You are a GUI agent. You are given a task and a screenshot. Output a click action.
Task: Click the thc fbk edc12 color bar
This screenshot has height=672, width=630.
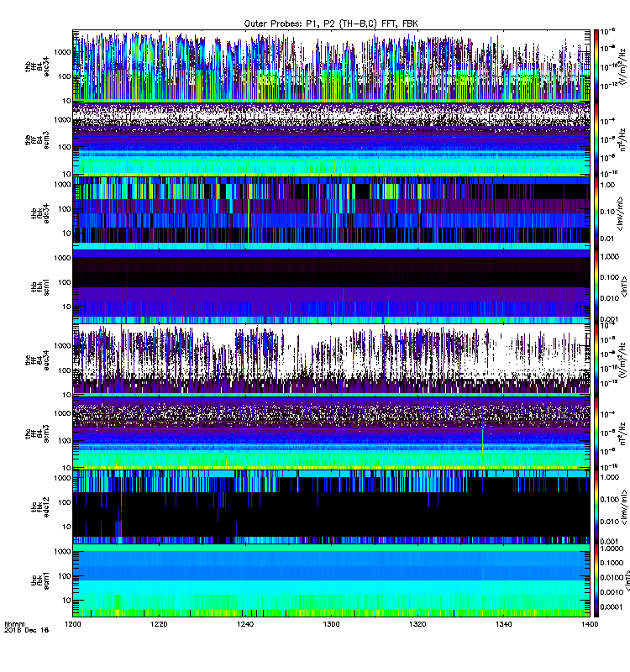point(596,507)
